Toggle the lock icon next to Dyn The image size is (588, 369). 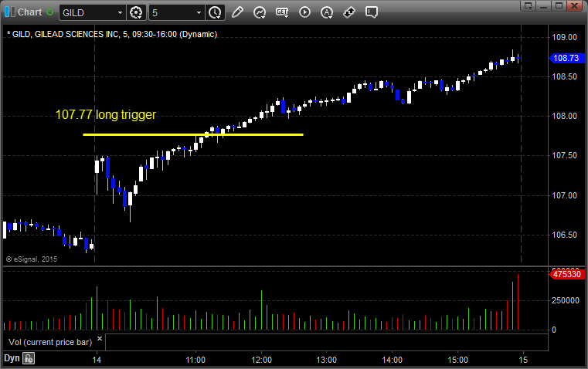[x=29, y=358]
